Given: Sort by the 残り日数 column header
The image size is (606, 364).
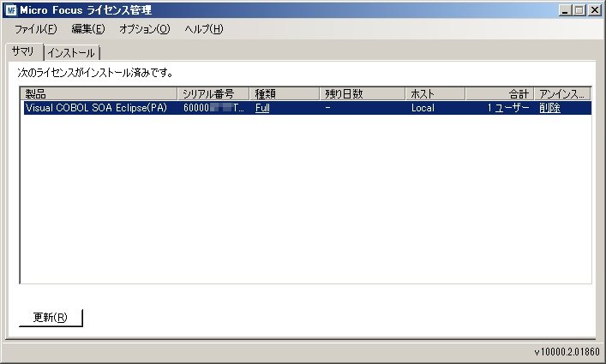Looking at the screenshot, I should 363,93.
